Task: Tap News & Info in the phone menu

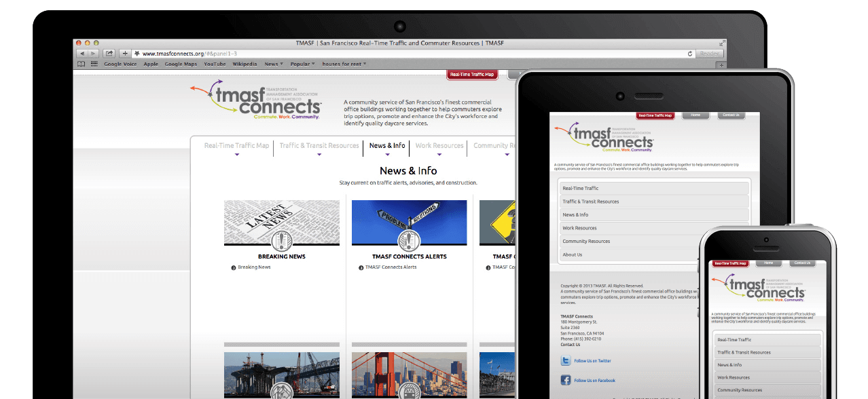Action: tap(767, 365)
